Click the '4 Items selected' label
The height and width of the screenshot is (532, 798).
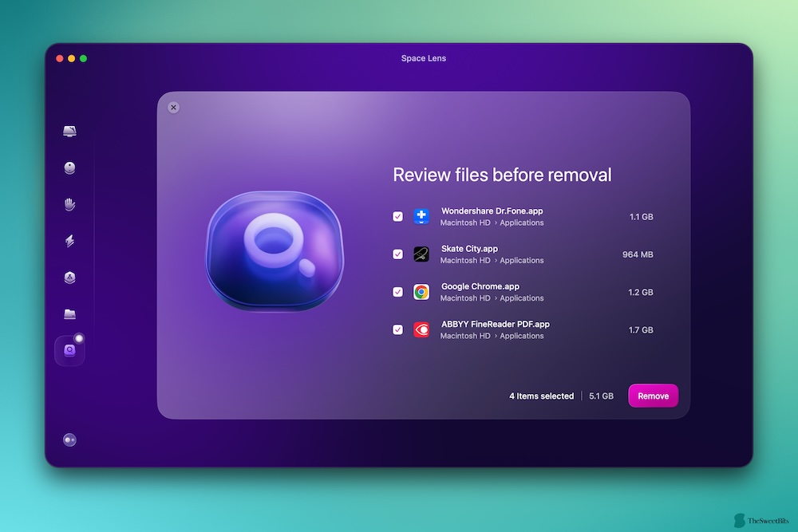[542, 396]
